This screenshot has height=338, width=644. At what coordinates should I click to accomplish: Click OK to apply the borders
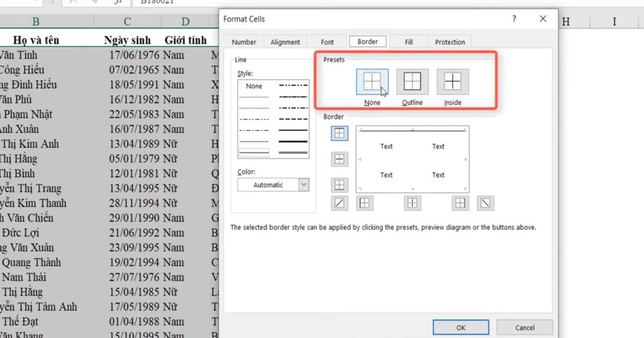point(460,327)
